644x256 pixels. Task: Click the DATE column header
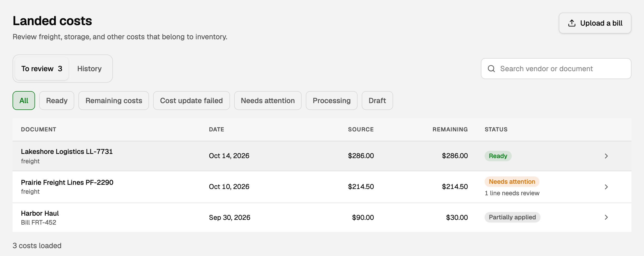[216, 129]
